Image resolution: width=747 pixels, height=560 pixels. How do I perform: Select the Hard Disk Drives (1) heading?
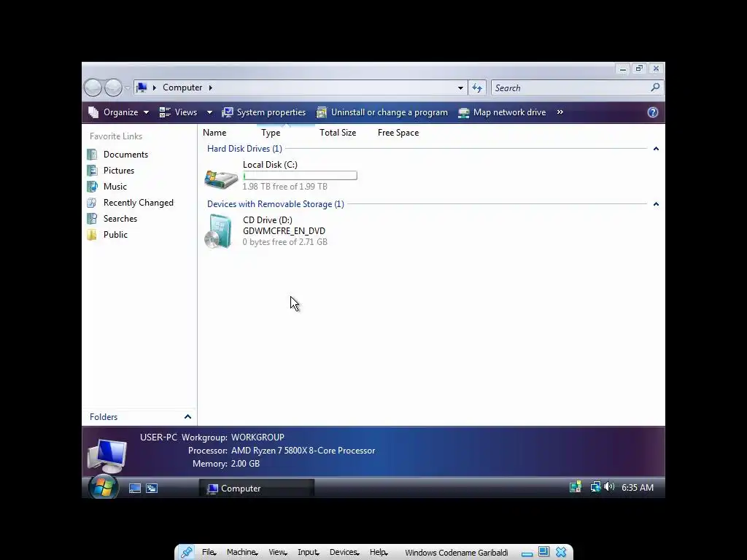tap(244, 149)
